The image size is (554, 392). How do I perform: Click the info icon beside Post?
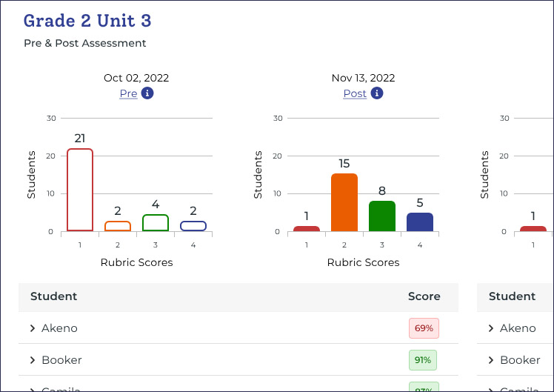(377, 93)
